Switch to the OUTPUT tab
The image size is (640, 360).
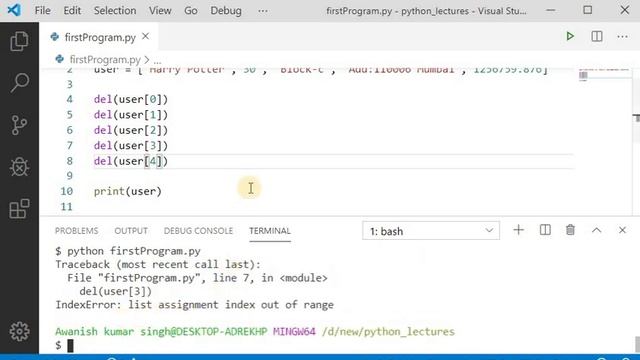click(131, 231)
